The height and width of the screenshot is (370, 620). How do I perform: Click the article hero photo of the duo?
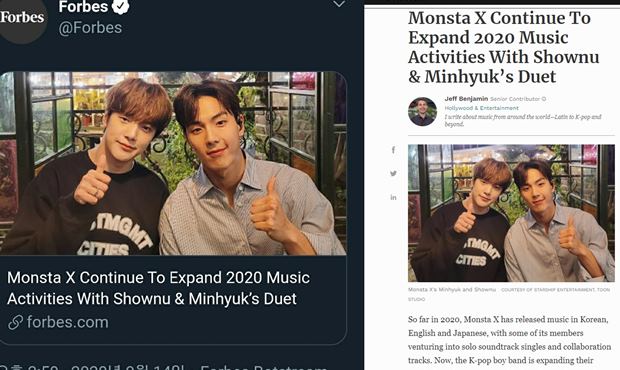[511, 213]
